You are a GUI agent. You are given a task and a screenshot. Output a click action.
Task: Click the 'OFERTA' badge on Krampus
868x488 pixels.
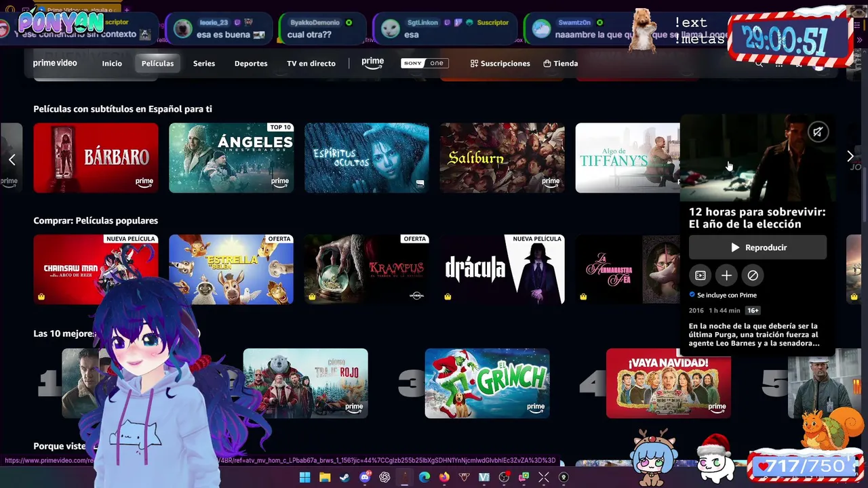pyautogui.click(x=415, y=239)
